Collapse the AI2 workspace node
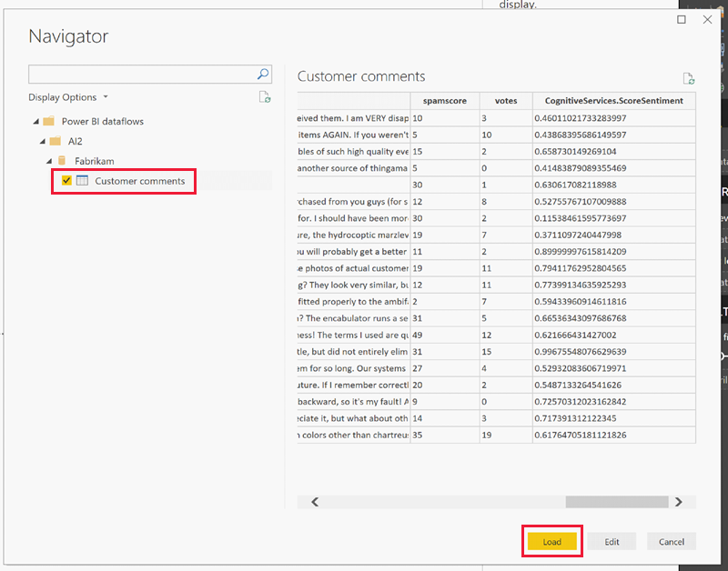Image resolution: width=728 pixels, height=571 pixels. (42, 141)
